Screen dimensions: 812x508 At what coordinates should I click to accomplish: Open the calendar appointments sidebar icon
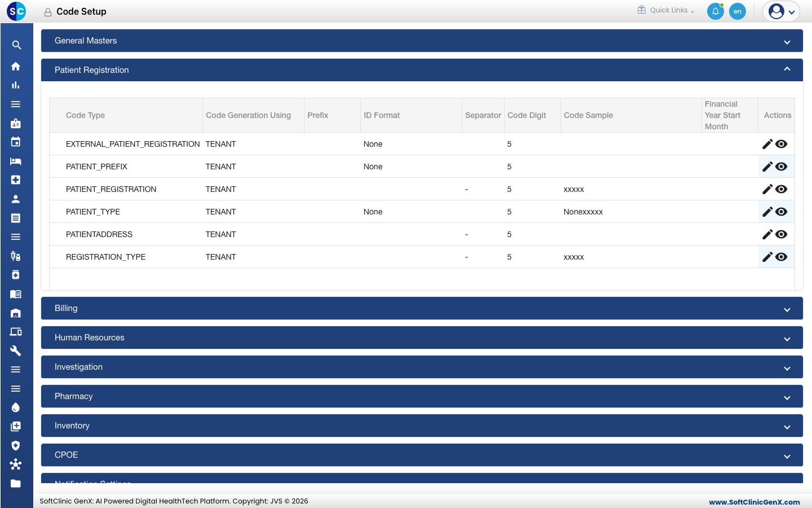point(16,142)
